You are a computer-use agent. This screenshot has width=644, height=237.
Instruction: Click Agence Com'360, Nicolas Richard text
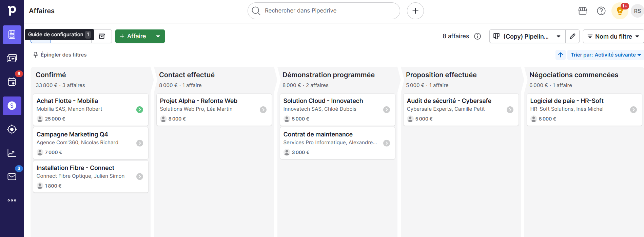[77, 143]
